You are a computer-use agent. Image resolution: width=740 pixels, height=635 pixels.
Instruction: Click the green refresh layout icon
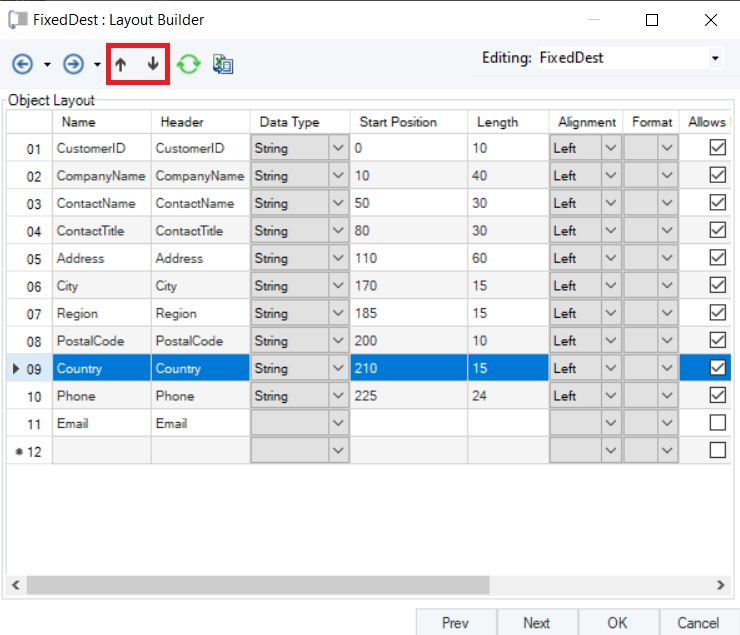(x=188, y=64)
